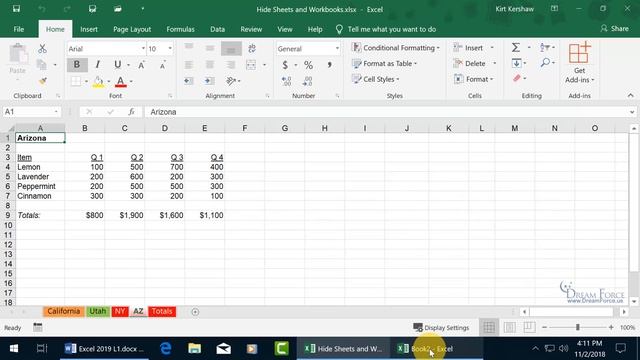The image size is (640, 360).
Task: Toggle Italic formatting
Action: [x=98, y=64]
